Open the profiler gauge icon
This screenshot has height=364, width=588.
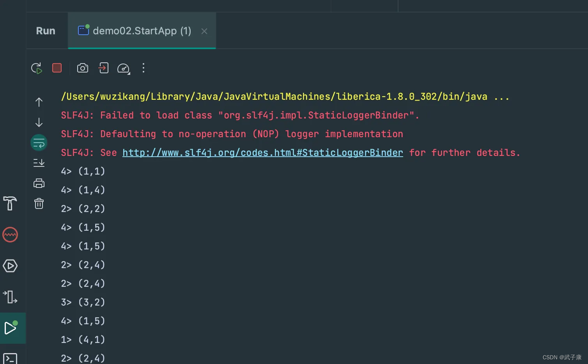tap(124, 68)
